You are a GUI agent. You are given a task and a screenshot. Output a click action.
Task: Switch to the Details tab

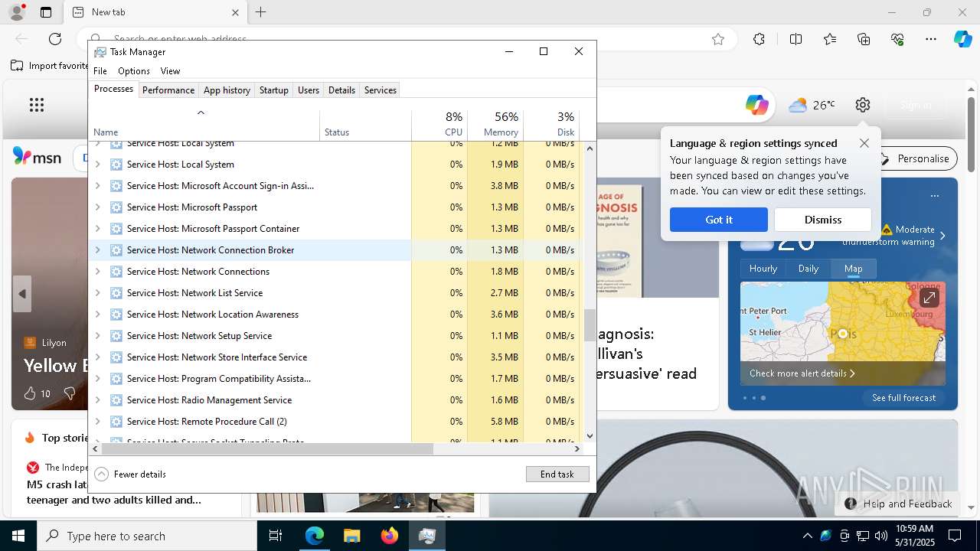click(341, 90)
